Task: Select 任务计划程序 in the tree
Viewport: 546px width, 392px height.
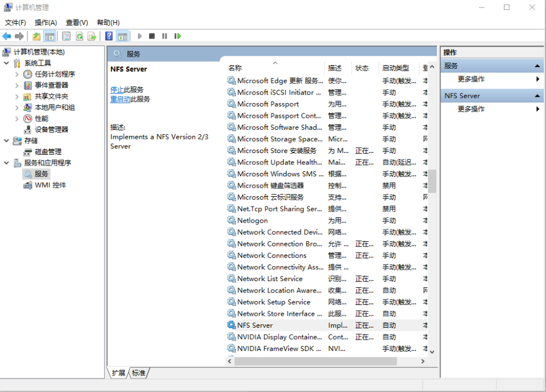Action: pyautogui.click(x=55, y=74)
